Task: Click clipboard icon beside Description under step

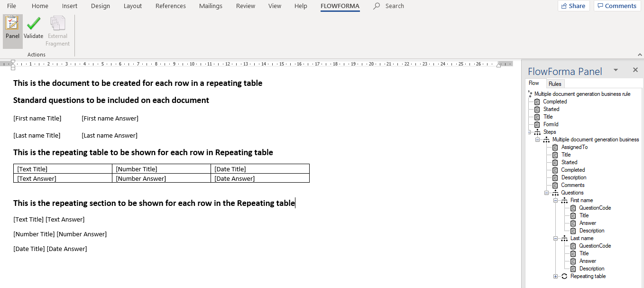Action: (555, 177)
